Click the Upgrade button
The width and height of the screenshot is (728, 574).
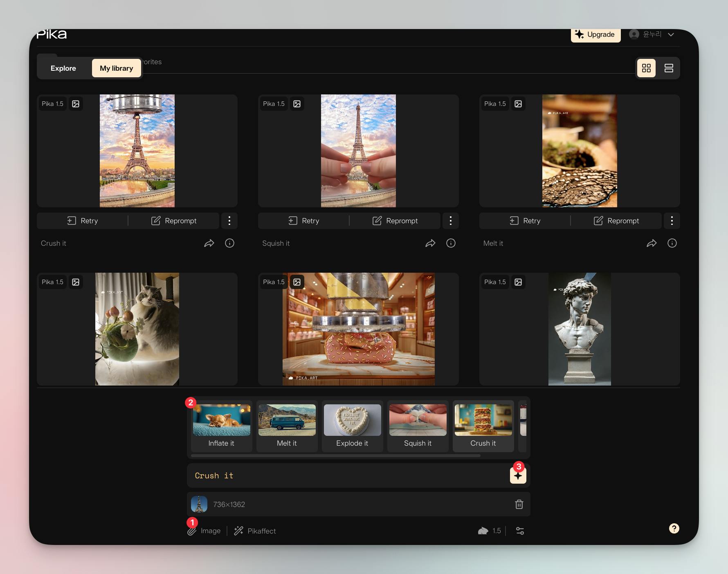click(x=595, y=34)
